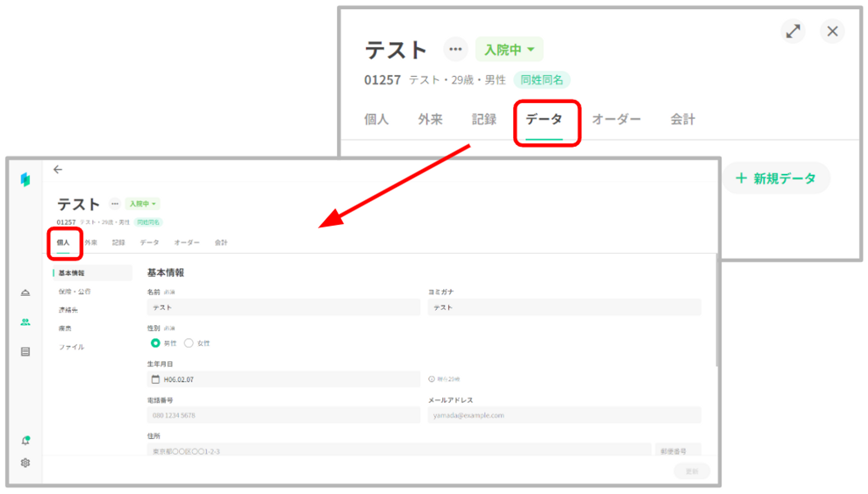Select the 個人 tab in lower window
Screen dimensions: 868x494
coord(63,242)
